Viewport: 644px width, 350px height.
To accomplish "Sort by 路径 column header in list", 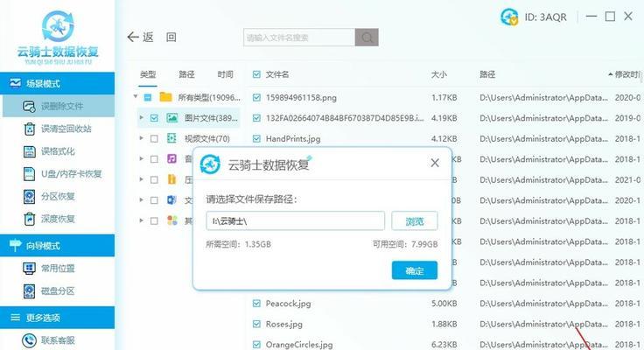I will point(487,74).
